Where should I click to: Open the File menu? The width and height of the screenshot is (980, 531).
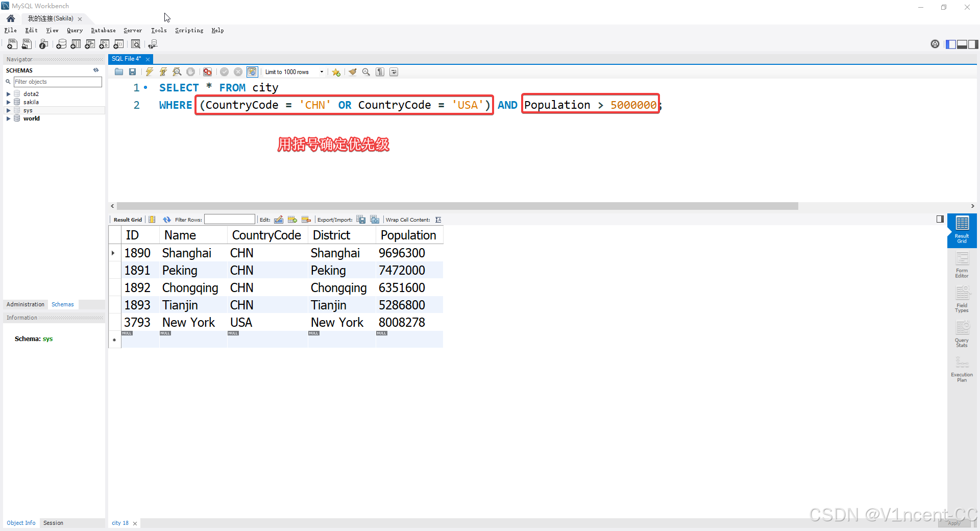point(11,31)
